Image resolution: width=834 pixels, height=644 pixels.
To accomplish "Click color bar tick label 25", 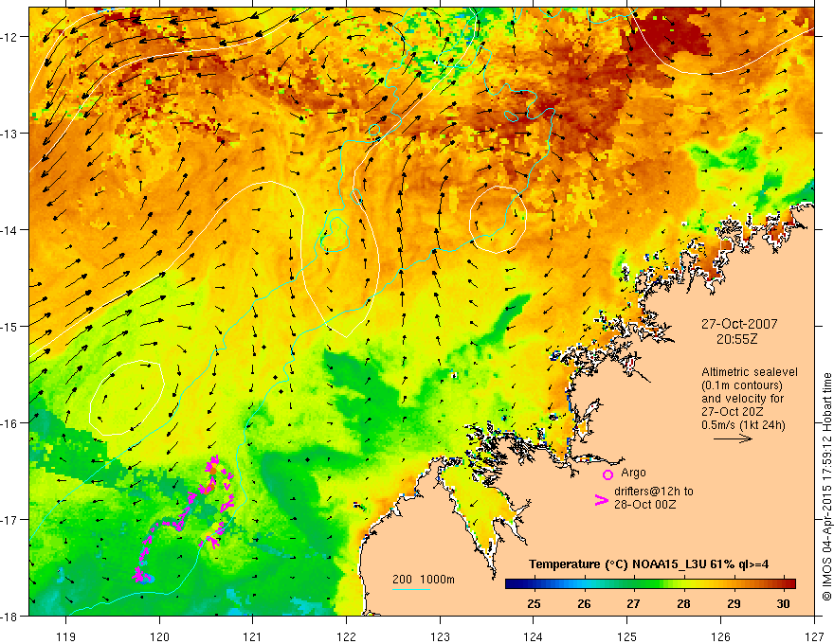I will [534, 603].
